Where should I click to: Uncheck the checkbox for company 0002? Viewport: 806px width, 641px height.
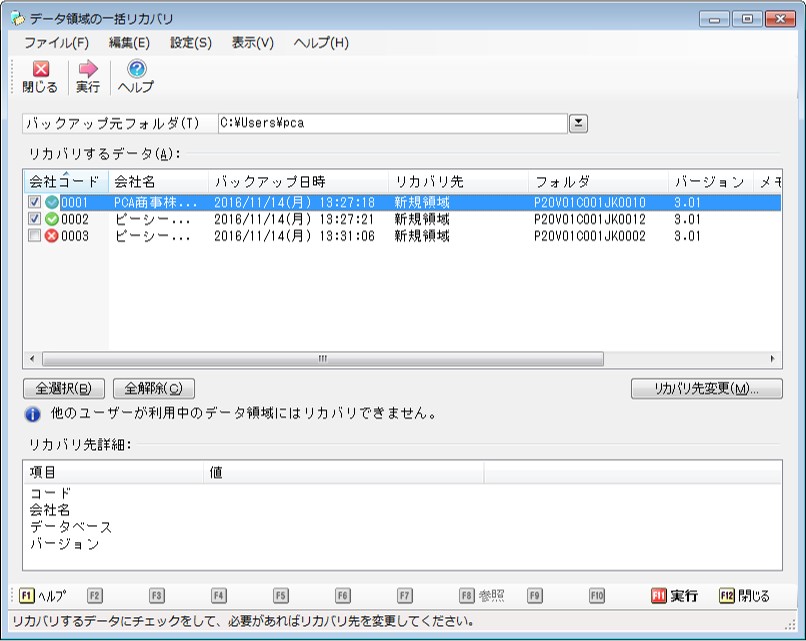[34, 219]
